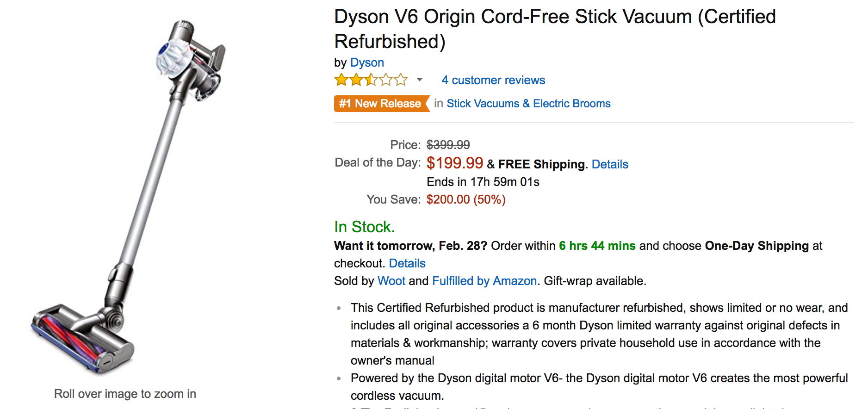Viewport: 868px width, 409px height.
Task: Click the 4 customer reviews link
Action: pyautogui.click(x=493, y=80)
